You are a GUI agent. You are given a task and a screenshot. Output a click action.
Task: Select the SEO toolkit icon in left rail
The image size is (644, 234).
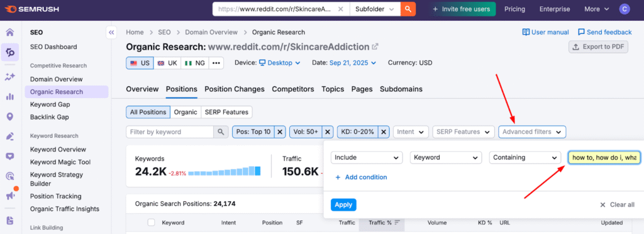click(10, 52)
